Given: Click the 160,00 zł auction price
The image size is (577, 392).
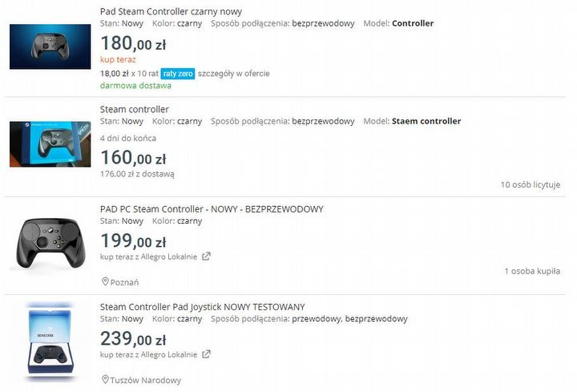Looking at the screenshot, I should pos(133,157).
